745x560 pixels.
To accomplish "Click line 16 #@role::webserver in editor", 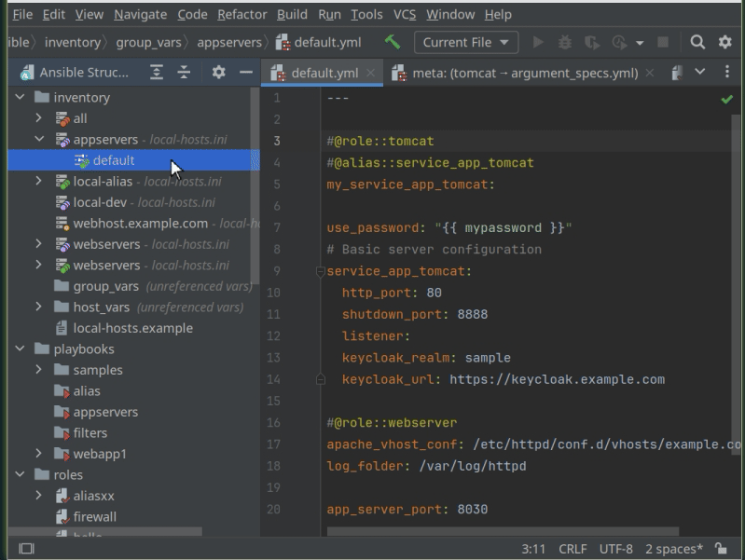I will click(x=392, y=423).
